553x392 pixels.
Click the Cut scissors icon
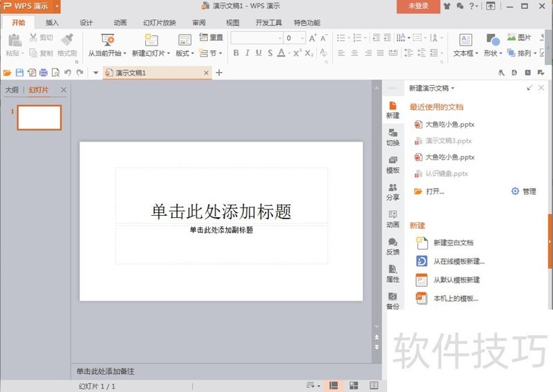pos(33,37)
